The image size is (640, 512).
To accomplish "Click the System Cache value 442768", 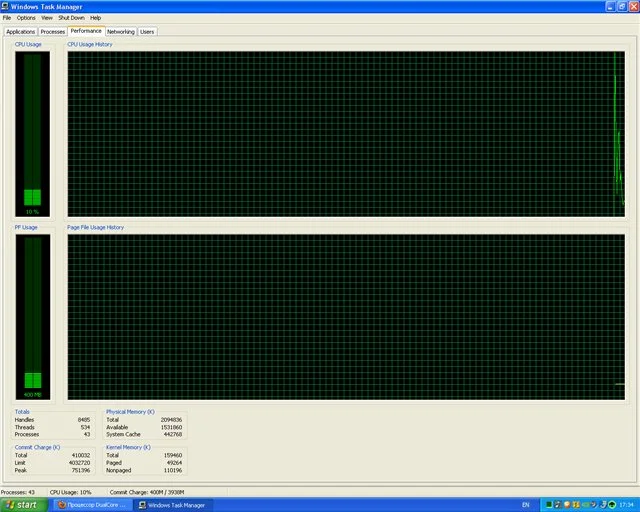I will tap(173, 434).
